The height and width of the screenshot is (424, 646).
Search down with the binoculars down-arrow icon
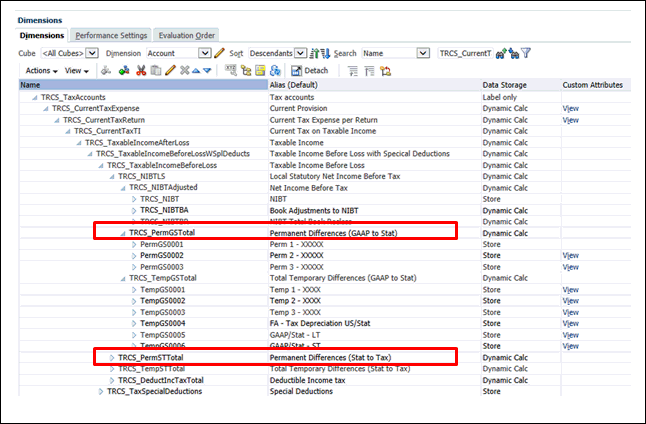tap(514, 53)
